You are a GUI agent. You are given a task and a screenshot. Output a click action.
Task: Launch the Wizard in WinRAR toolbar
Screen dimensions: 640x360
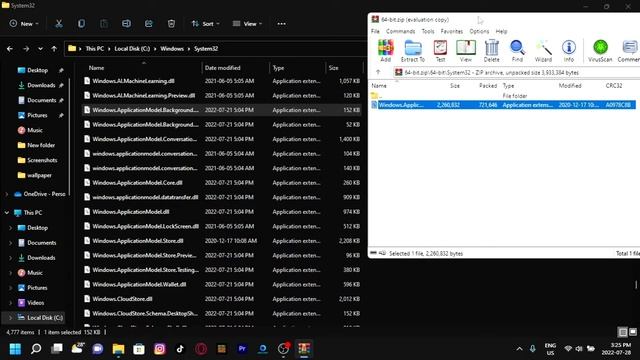pos(543,51)
